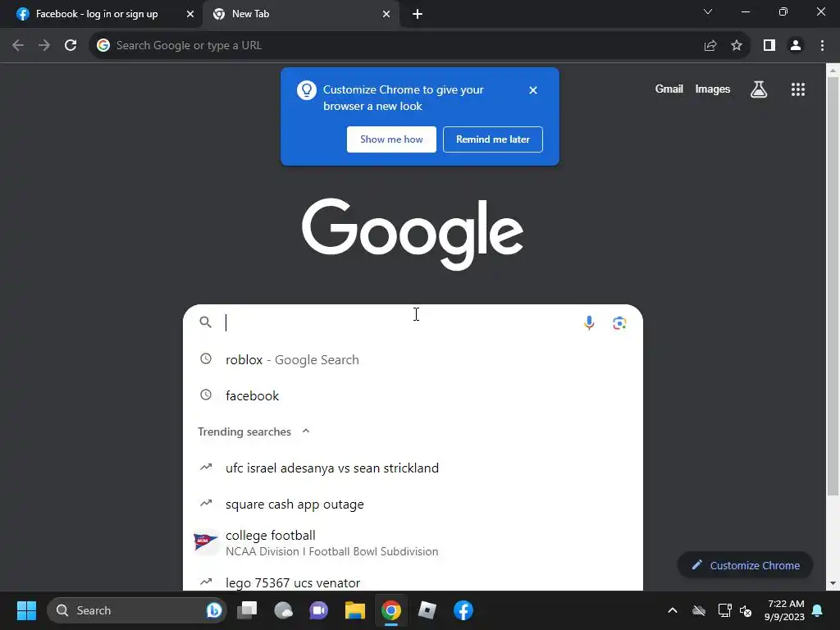The image size is (840, 630).
Task: Click the magnifier icon in Google search box
Action: [206, 322]
